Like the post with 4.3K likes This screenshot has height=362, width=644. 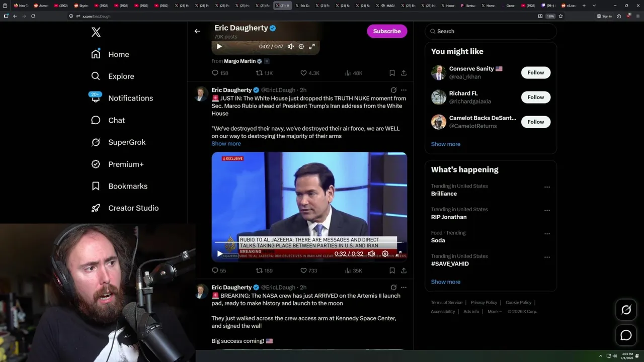[309, 73]
